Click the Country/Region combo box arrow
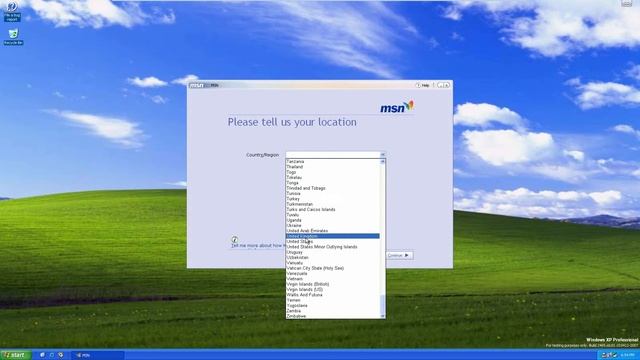The image size is (640, 360). (x=382, y=155)
